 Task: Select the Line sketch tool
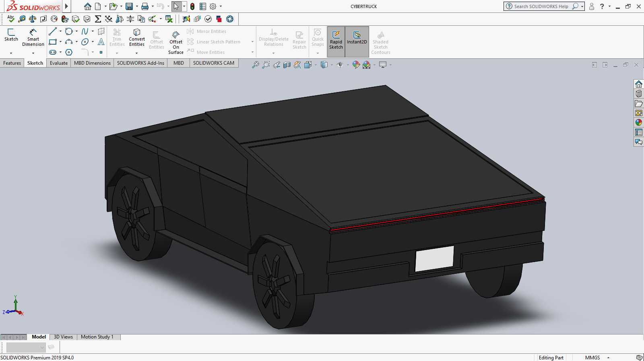click(53, 31)
